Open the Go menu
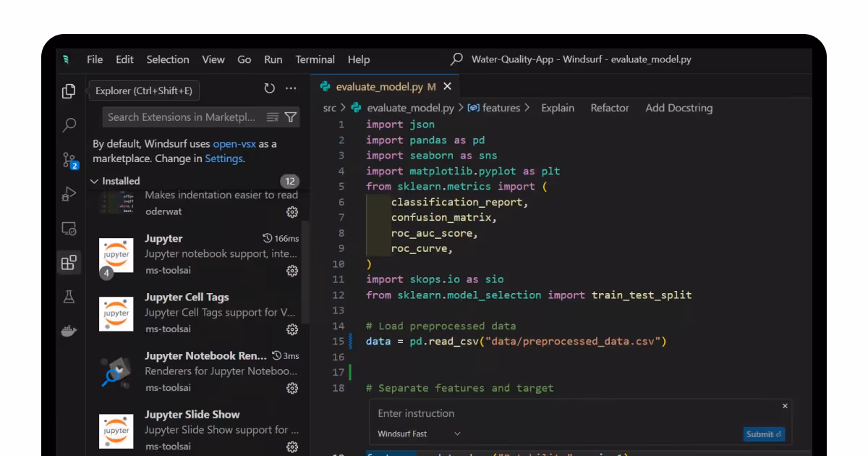Viewport: 868px width, 456px height. 244,59
